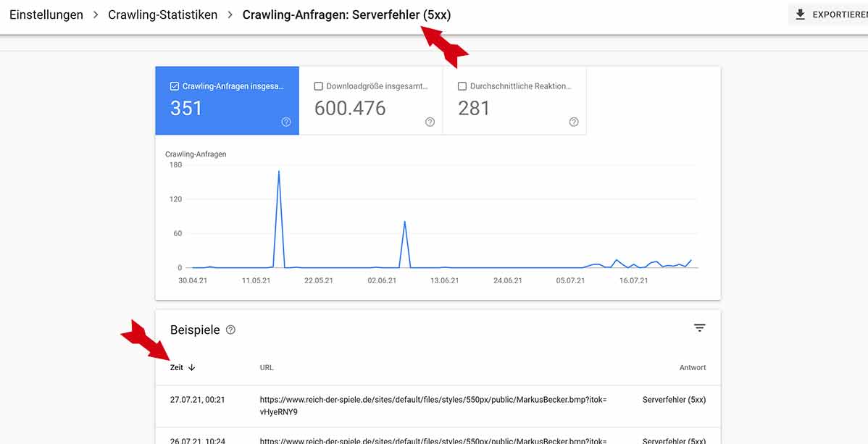
Task: Click the Exportieren download button
Action: [x=829, y=15]
